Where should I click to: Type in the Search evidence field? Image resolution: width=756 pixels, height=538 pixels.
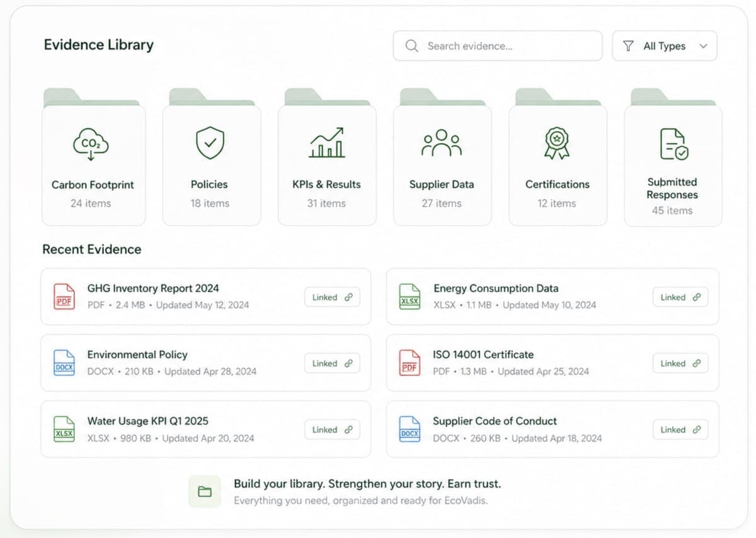tap(498, 46)
